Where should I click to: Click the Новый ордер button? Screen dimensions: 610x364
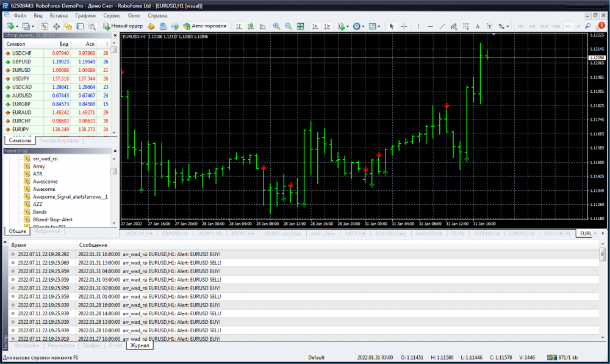point(123,26)
